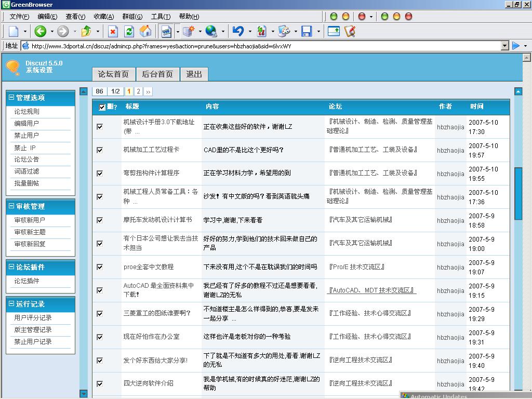This screenshot has height=399, width=532.
Task: Click the last red circle in top bar
Action: click(408, 16)
